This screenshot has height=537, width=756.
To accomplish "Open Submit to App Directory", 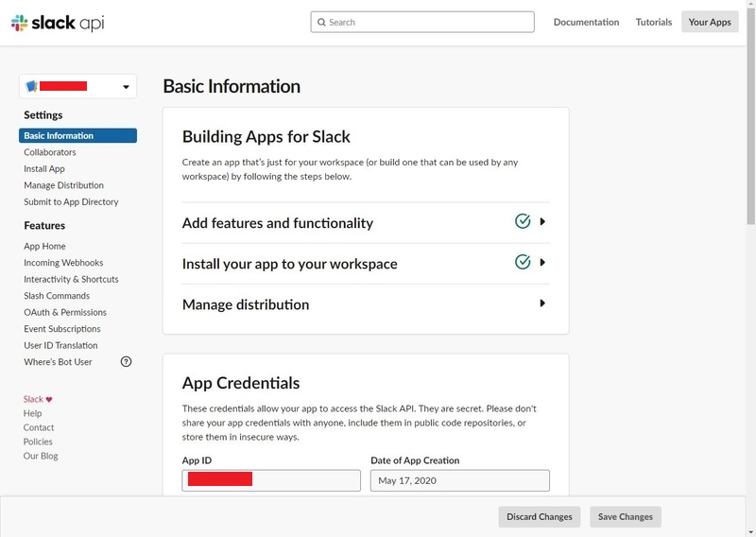I will click(x=72, y=202).
